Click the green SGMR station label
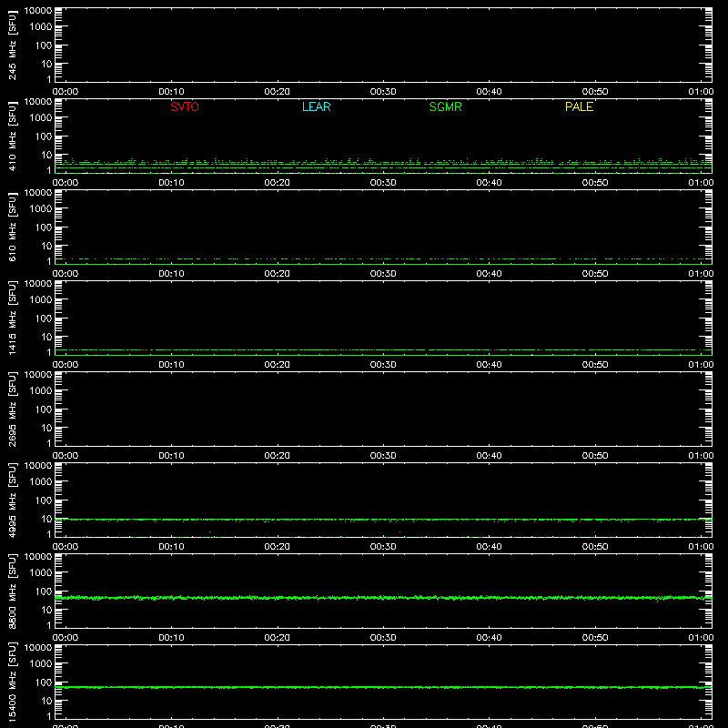This screenshot has height=728, width=728. pyautogui.click(x=445, y=106)
